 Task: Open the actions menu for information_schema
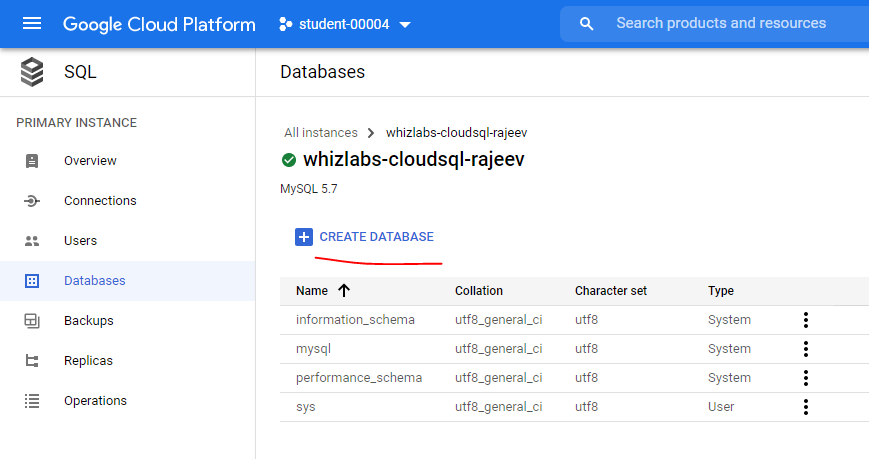(806, 320)
